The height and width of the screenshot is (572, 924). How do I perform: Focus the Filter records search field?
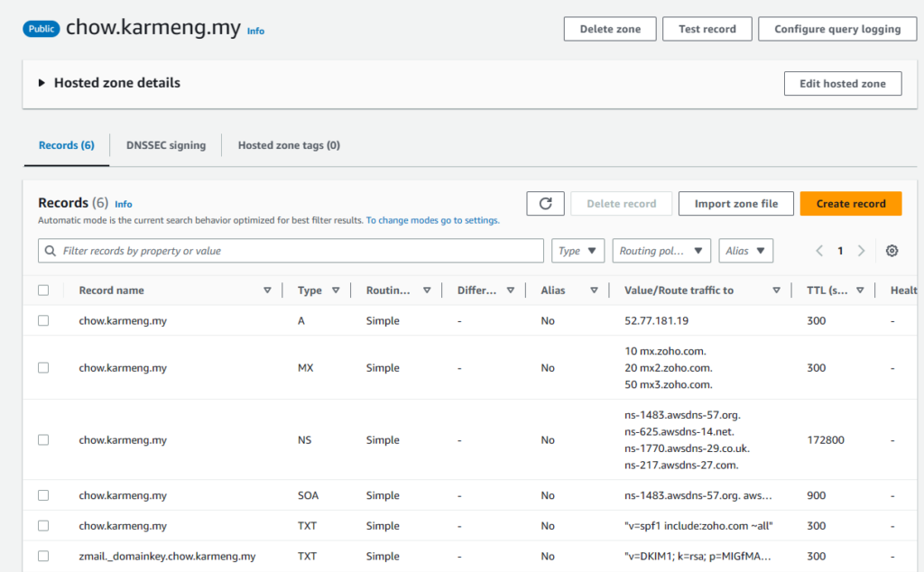tap(291, 251)
